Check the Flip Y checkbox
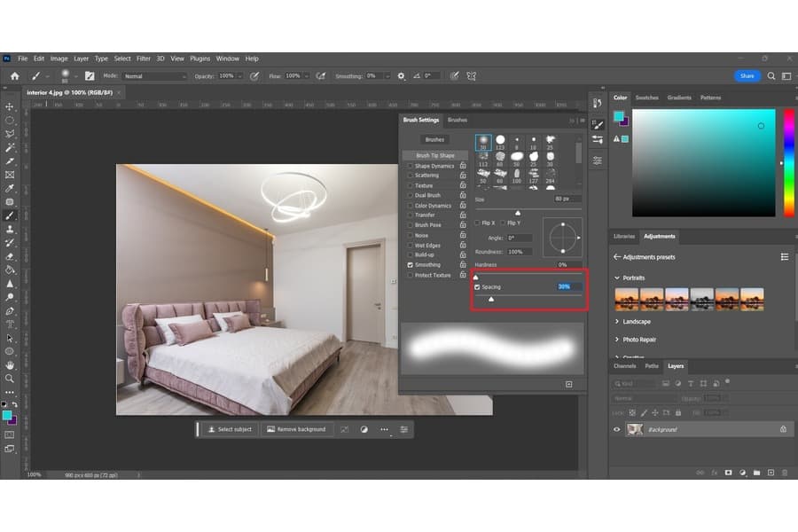This screenshot has width=798, height=532. click(503, 223)
